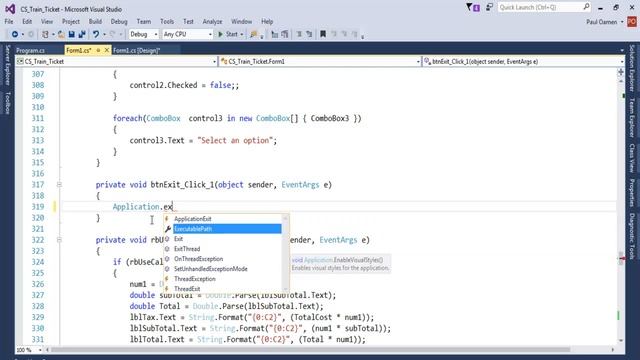Screen dimensions: 640x360
Task: Open the Test menu
Action: (188, 21)
